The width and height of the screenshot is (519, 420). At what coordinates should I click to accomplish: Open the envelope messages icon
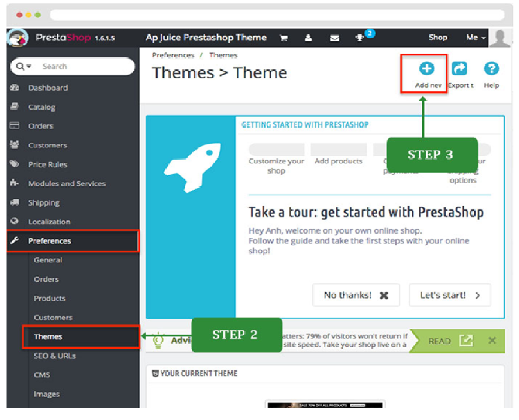pyautogui.click(x=335, y=38)
